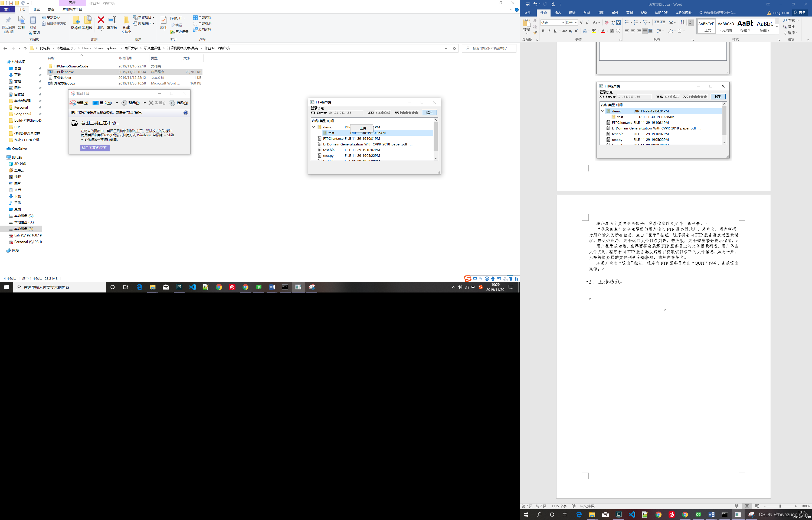The height and width of the screenshot is (520, 812).
Task: Apply the red font color A in Word
Action: coord(603,31)
